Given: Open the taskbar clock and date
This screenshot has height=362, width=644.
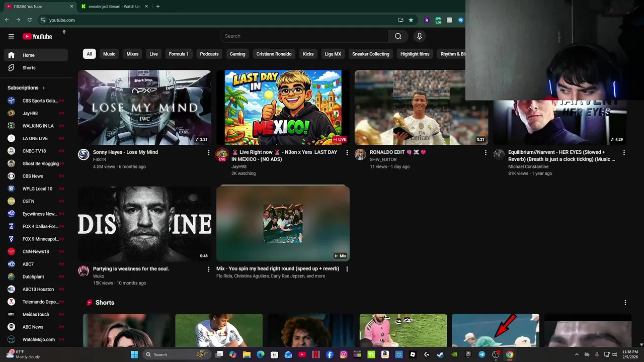Looking at the screenshot, I should tap(630, 354).
